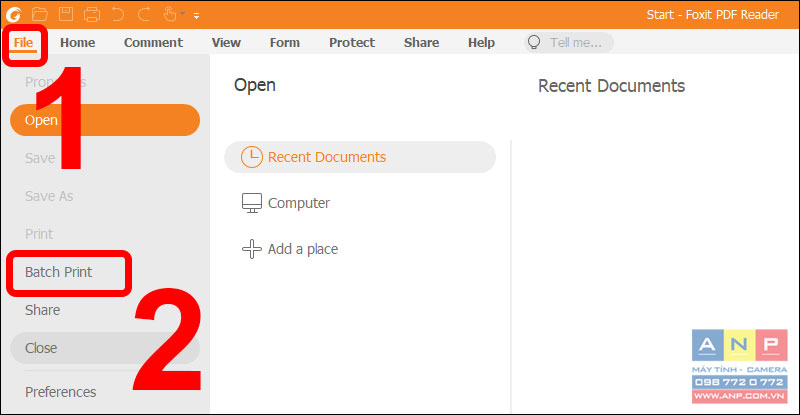The width and height of the screenshot is (800, 415).
Task: Click the Hand touch mode icon
Action: coord(170,14)
